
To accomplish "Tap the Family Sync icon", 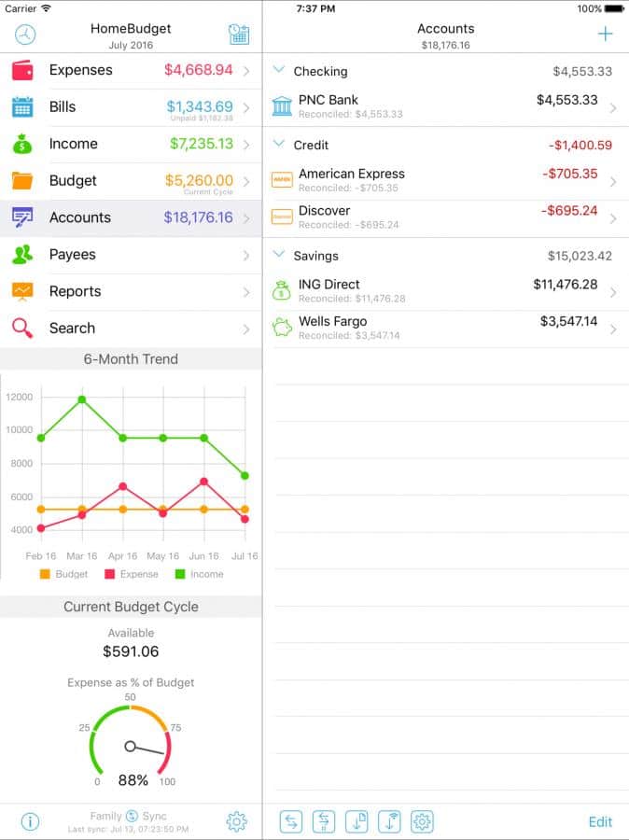I will point(132,817).
